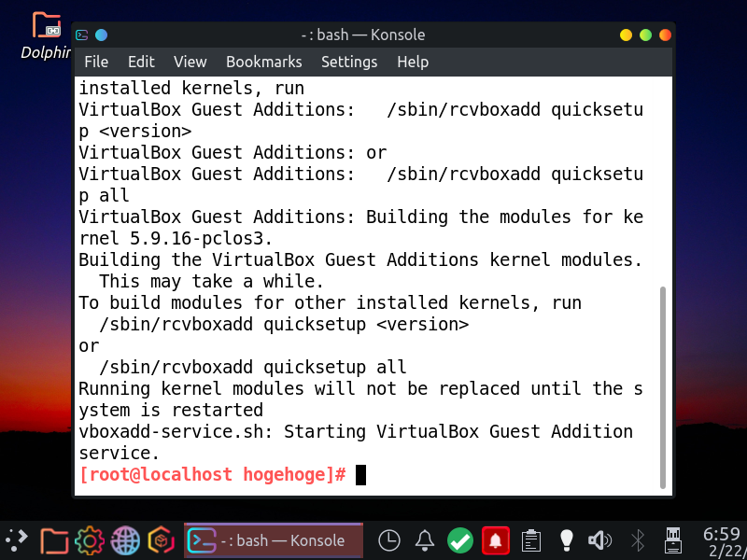Viewport: 747px width, 560px height.
Task: Open the Bookmarks menu
Action: click(x=264, y=62)
